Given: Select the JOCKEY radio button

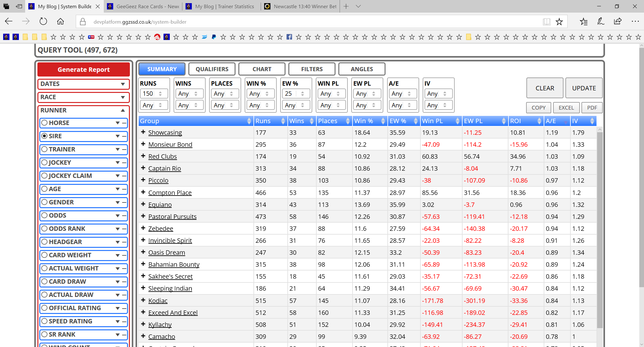Looking at the screenshot, I should coord(44,162).
